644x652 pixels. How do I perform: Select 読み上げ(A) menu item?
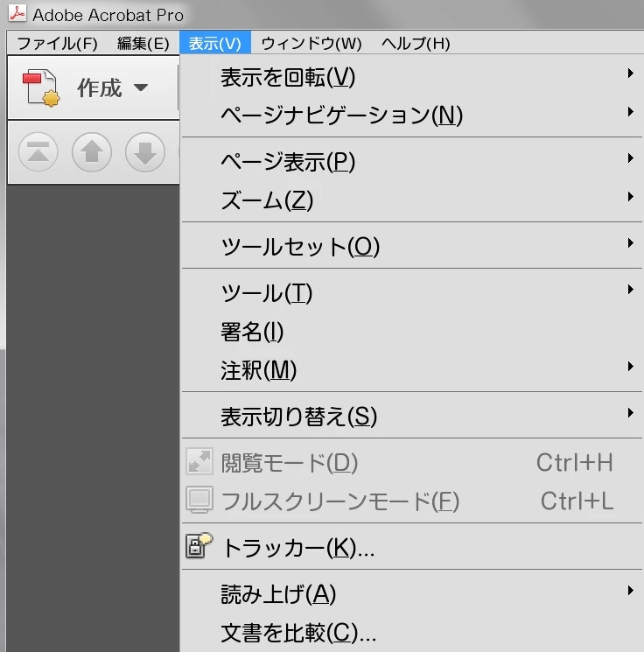[x=412, y=593]
